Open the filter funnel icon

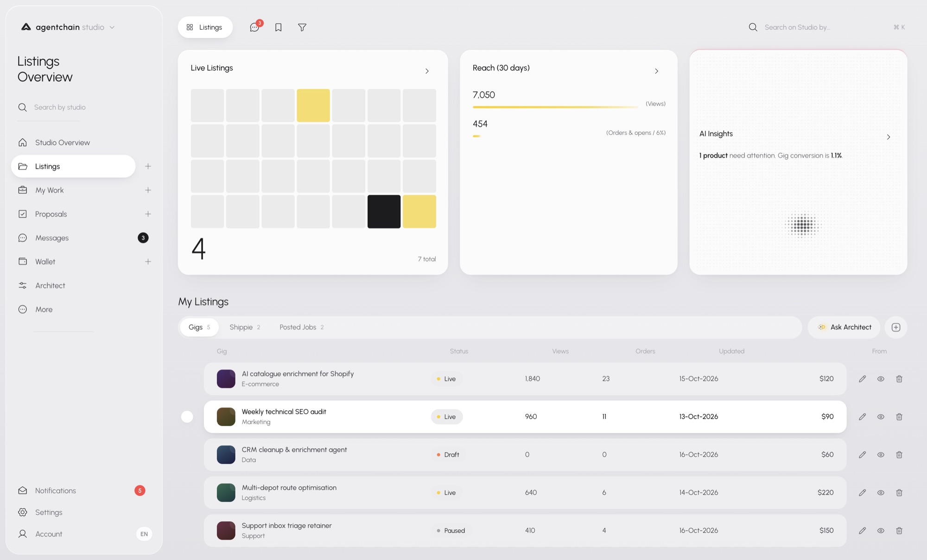[302, 27]
